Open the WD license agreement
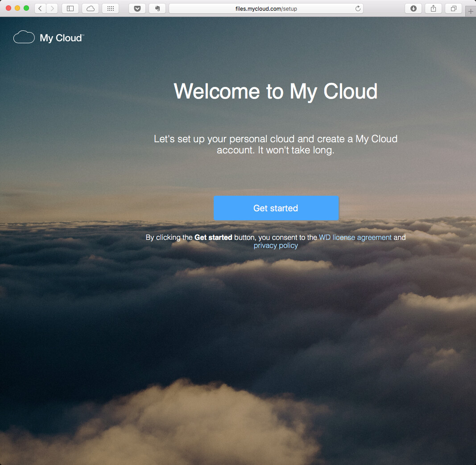The width and height of the screenshot is (476, 465). (x=355, y=237)
